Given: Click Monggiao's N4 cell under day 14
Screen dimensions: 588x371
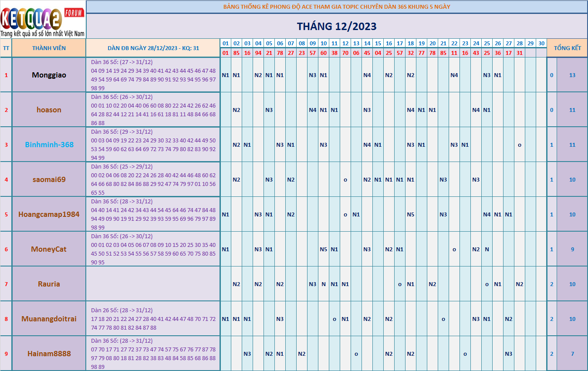Looking at the screenshot, I should tap(367, 75).
